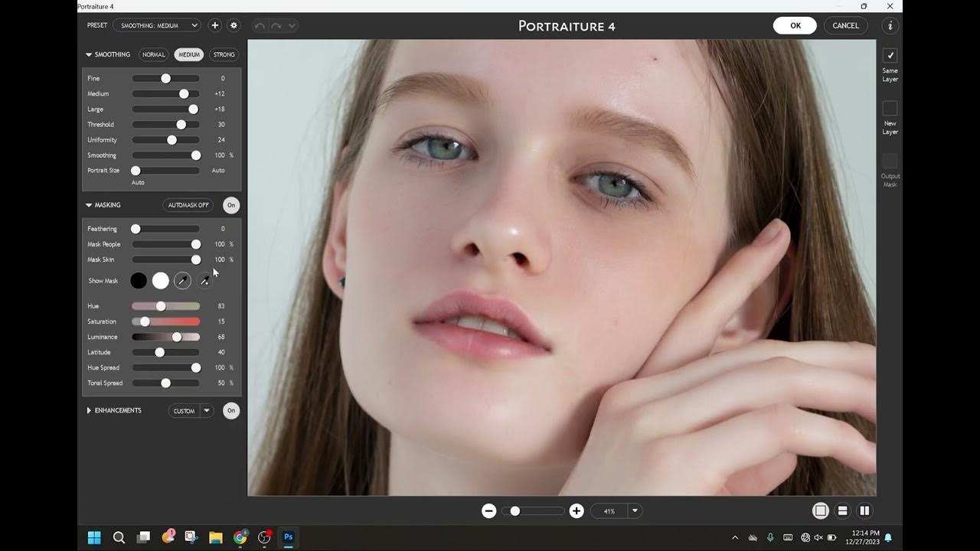
Task: Click the portrait preview image
Action: (562, 268)
